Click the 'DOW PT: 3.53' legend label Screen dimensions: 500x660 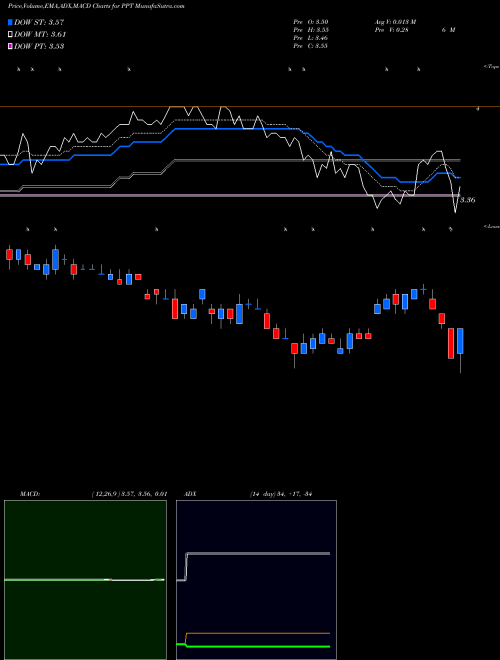point(39,46)
